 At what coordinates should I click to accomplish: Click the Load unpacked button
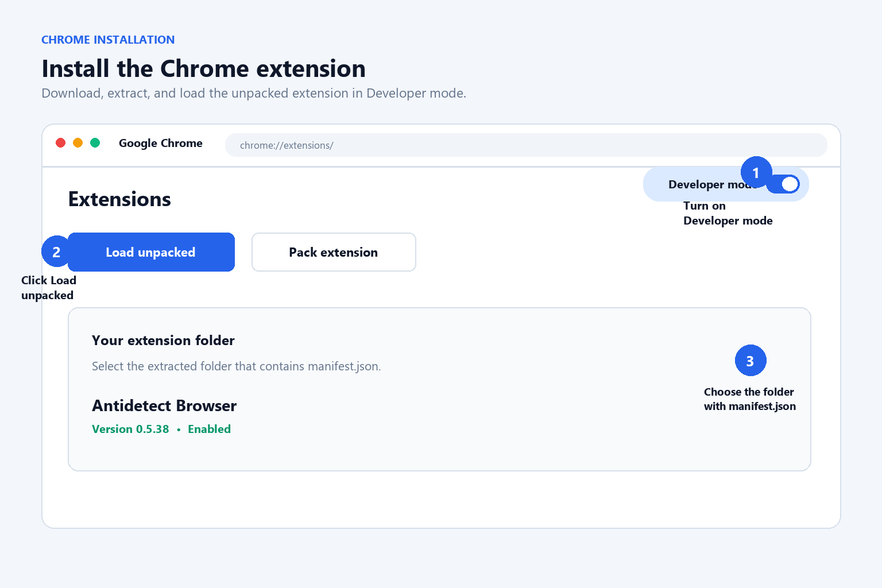pos(151,252)
